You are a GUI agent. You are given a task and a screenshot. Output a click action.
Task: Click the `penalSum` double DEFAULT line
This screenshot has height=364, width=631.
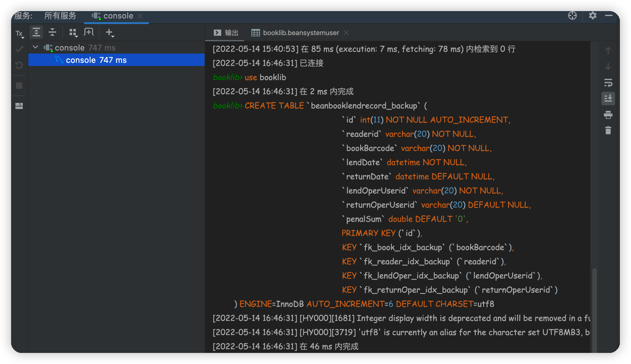405,219
